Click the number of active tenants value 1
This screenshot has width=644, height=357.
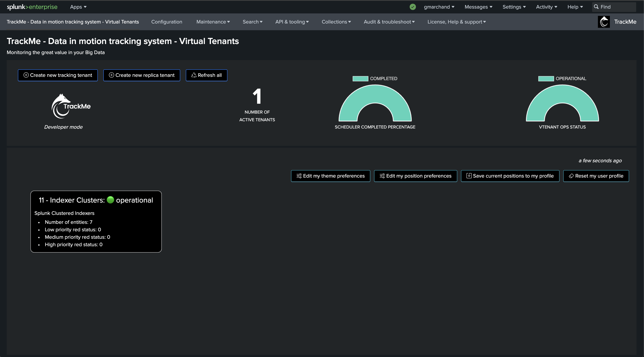257,96
